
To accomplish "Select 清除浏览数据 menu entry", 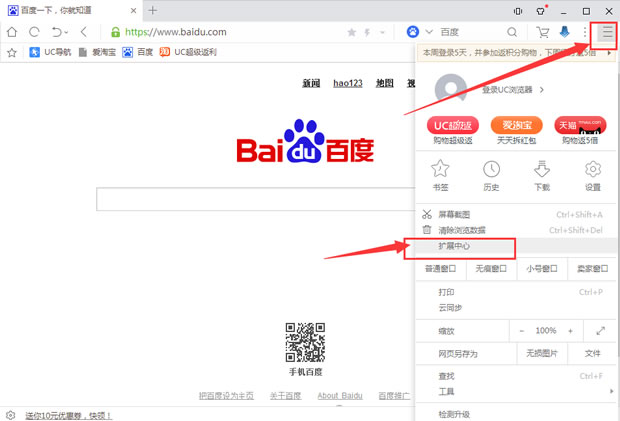I will [x=461, y=229].
